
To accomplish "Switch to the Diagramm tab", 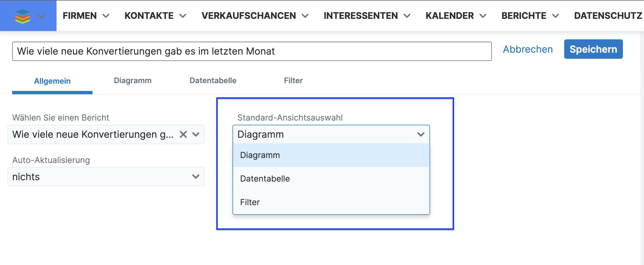I will coord(132,81).
